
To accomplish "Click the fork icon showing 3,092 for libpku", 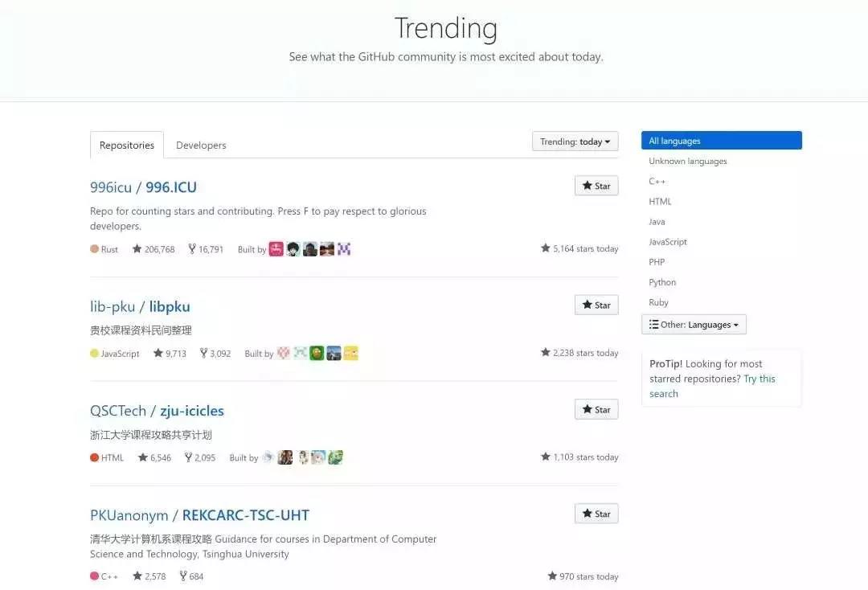I will click(203, 354).
